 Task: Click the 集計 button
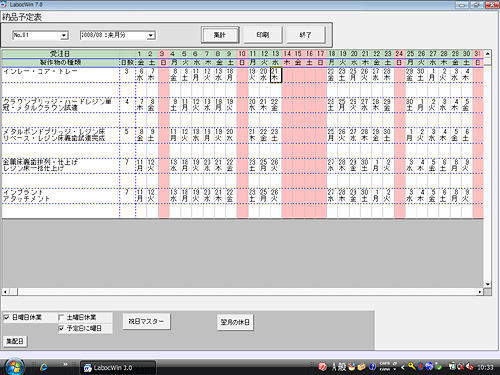[x=220, y=35]
